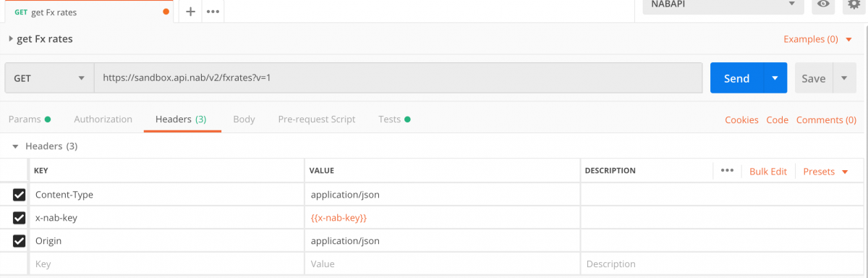
Task: Switch to the Body tab
Action: tap(244, 119)
